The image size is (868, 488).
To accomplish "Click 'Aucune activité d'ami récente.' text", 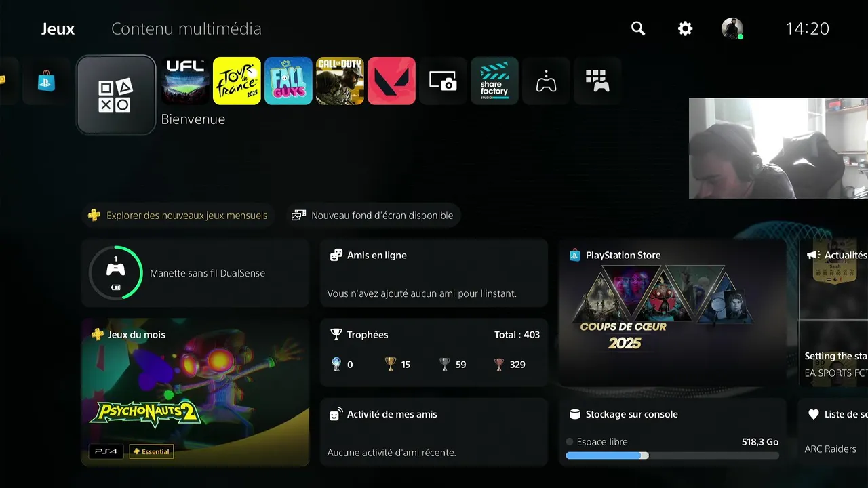I will (x=391, y=452).
